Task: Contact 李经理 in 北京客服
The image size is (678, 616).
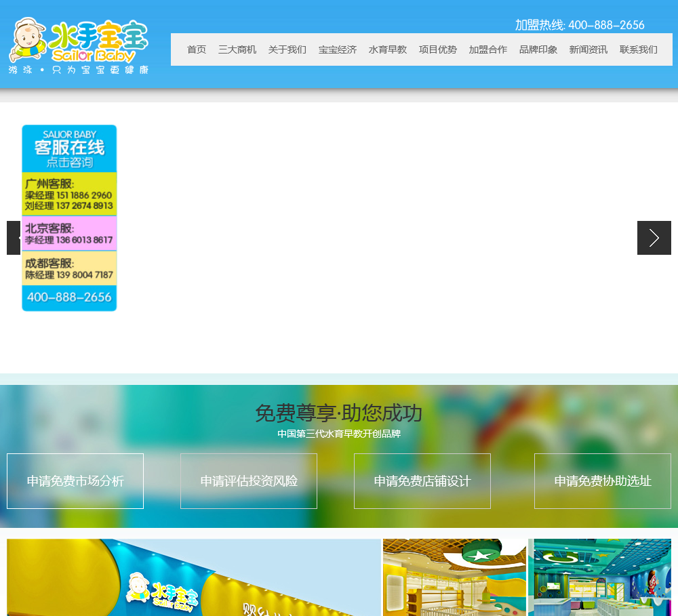Action: (x=68, y=240)
